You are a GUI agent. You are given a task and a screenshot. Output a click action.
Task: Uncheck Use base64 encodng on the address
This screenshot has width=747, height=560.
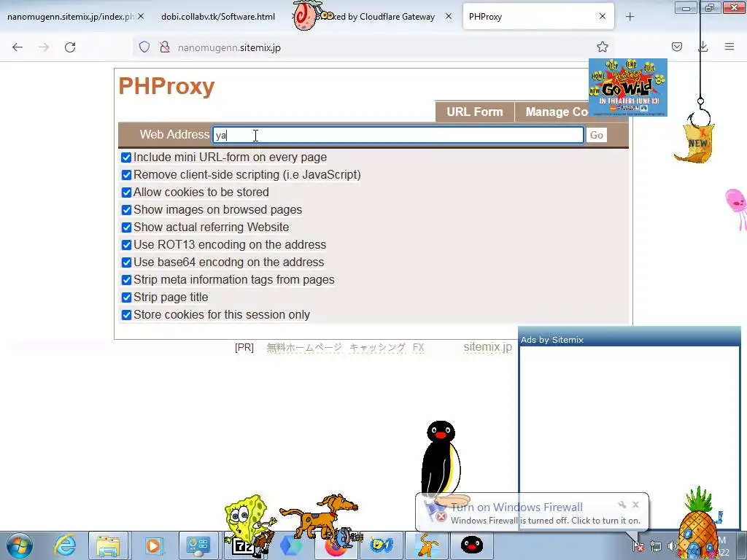click(126, 262)
